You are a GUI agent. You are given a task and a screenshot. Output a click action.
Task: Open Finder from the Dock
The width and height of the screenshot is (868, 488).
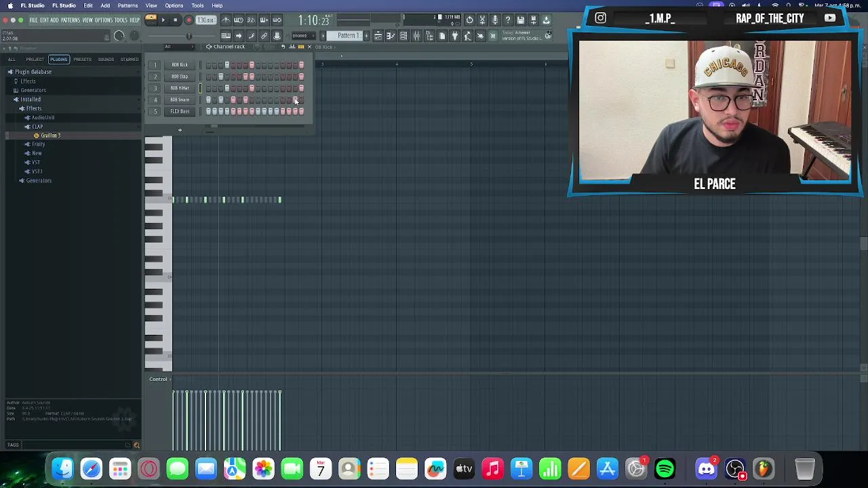pyautogui.click(x=63, y=468)
